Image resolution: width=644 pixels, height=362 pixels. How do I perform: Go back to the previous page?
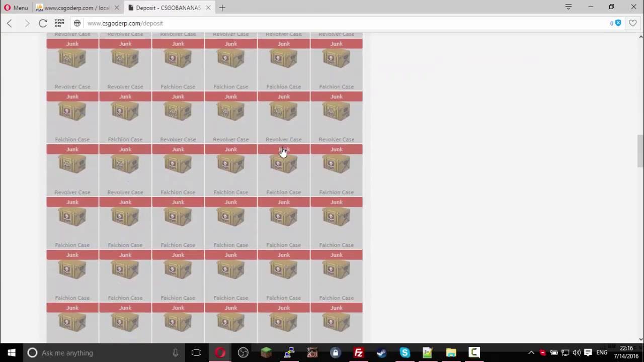(9, 23)
